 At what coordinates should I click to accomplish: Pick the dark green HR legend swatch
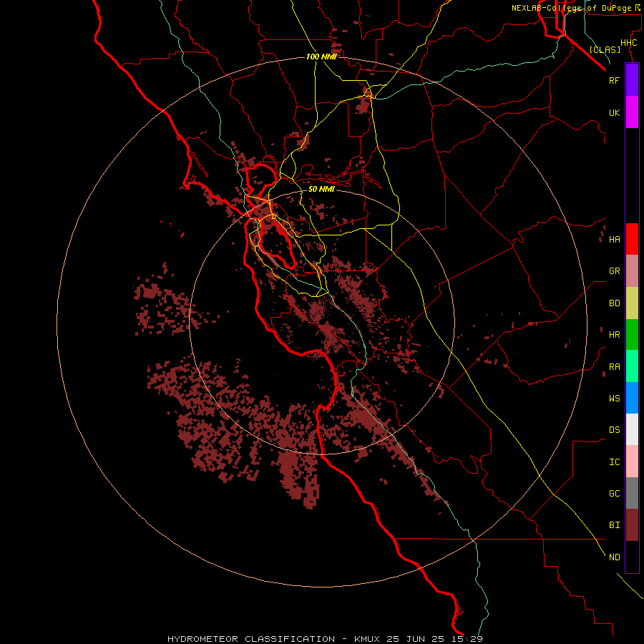point(632,335)
